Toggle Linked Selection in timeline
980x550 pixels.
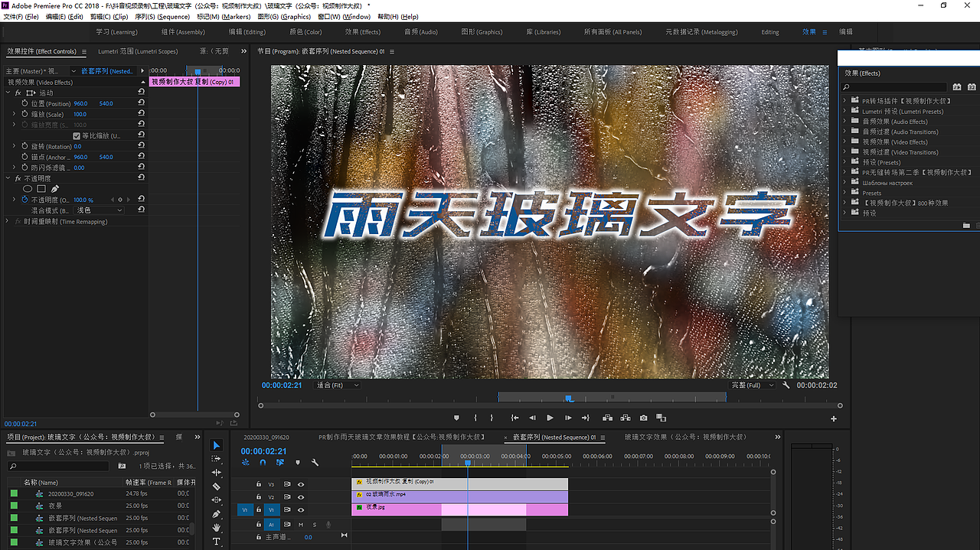[x=280, y=462]
